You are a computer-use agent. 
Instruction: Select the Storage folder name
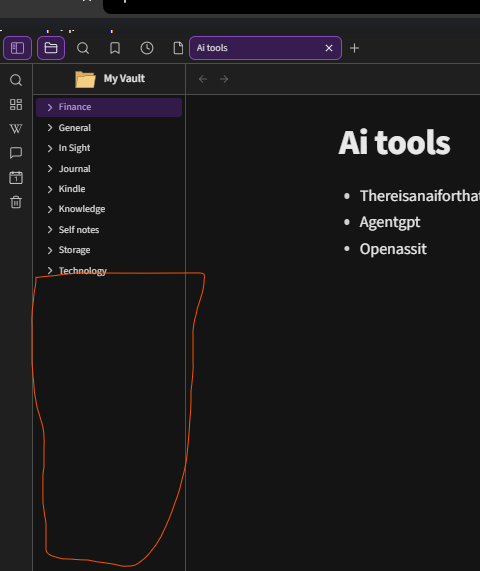coord(74,250)
